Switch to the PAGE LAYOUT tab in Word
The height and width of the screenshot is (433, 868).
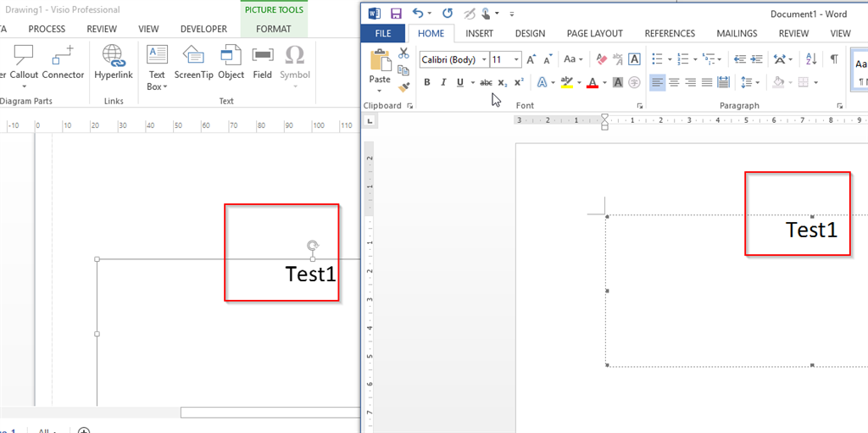(594, 33)
